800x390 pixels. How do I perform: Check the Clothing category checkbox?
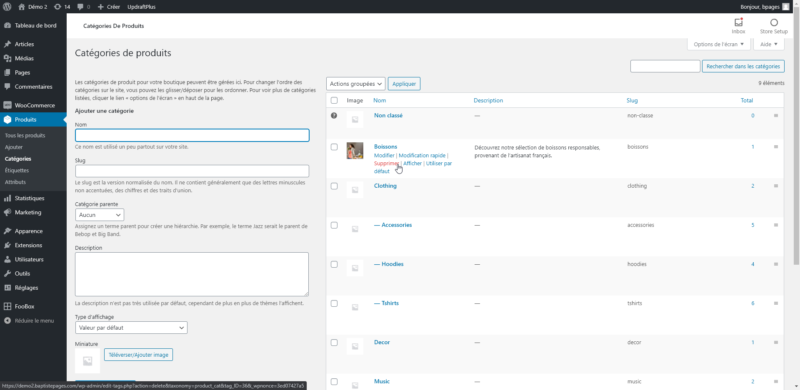point(334,186)
